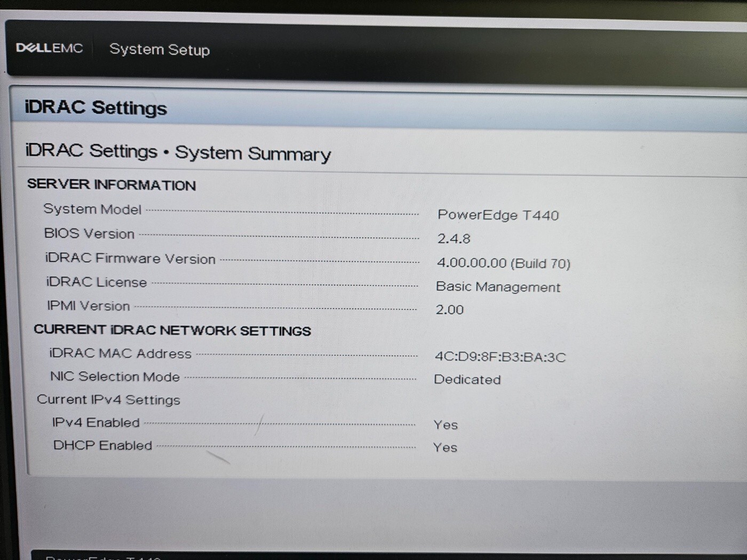Select the 4.00.00.00 (Build 70) value

(x=504, y=263)
